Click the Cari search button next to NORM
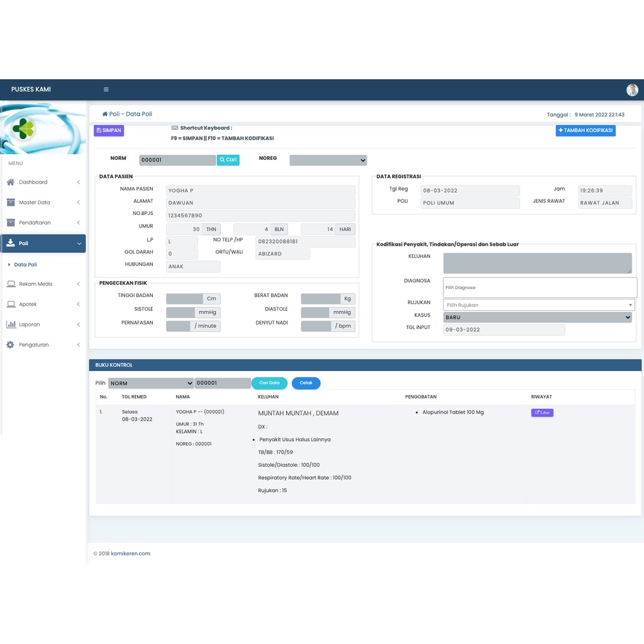Viewport: 644px width, 644px height. coord(228,160)
